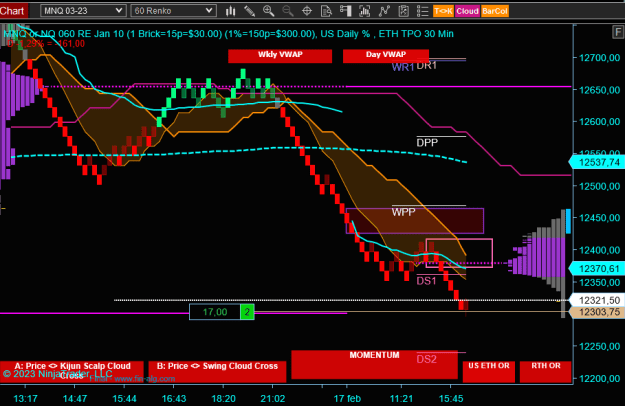Click the DS2 support label
Image resolution: width=625 pixels, height=406 pixels.
pyautogui.click(x=426, y=359)
